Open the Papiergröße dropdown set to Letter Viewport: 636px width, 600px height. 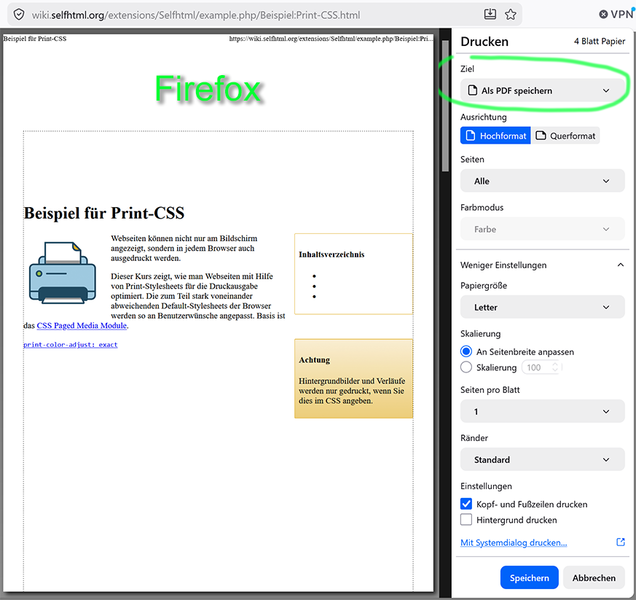542,307
